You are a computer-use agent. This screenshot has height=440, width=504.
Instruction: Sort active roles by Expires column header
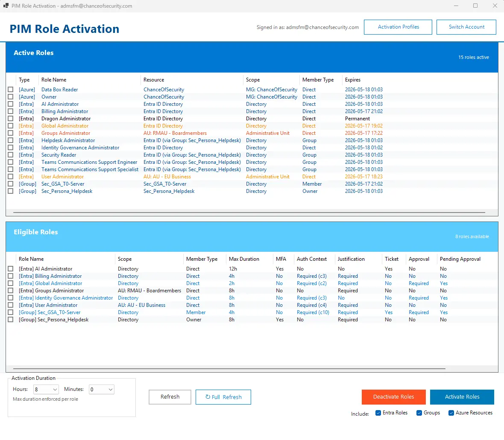(x=353, y=80)
